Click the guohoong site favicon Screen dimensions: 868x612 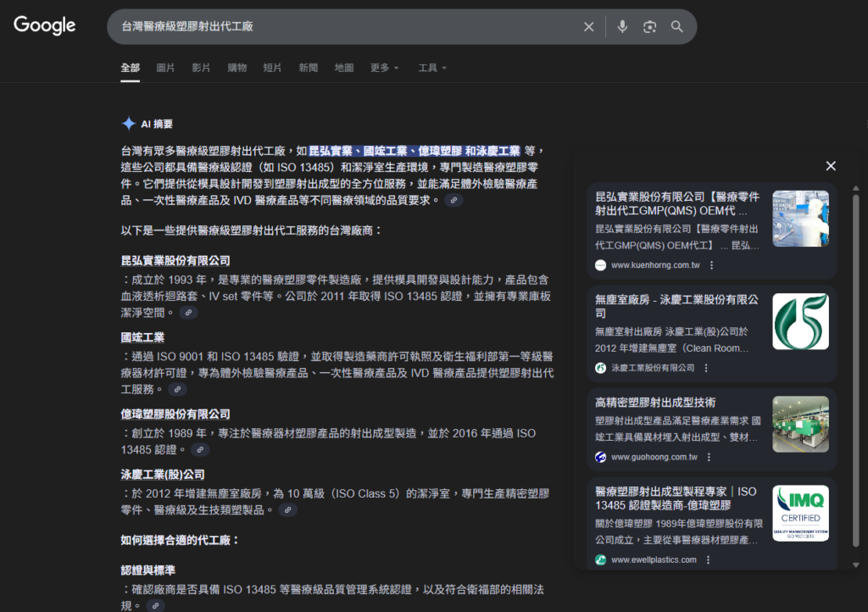[x=601, y=457]
